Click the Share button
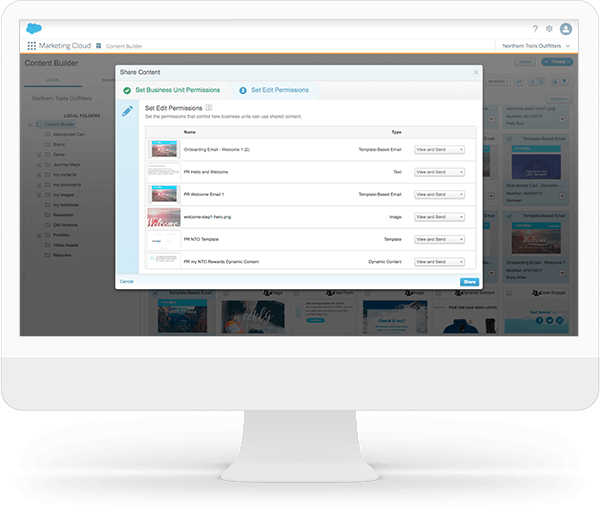This screenshot has height=510, width=600. tap(470, 282)
